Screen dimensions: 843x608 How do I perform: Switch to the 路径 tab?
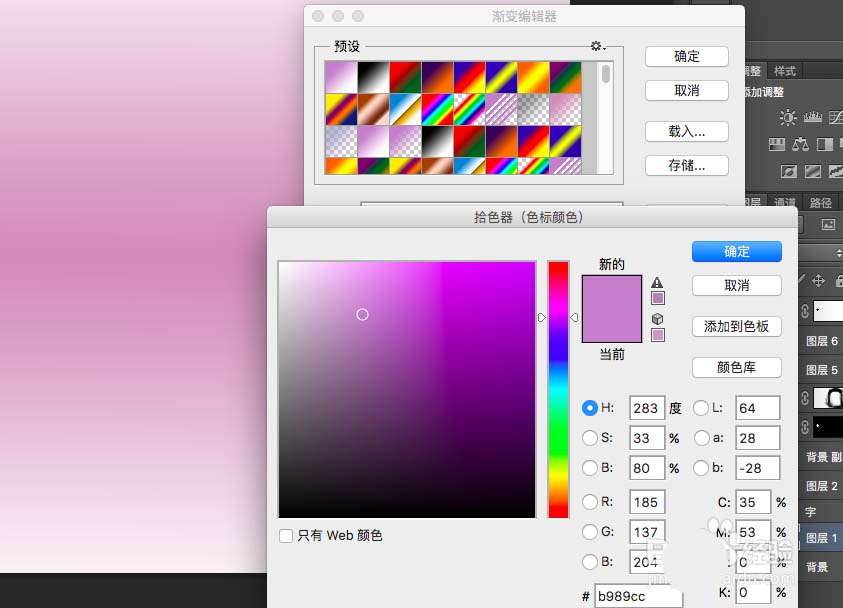820,203
